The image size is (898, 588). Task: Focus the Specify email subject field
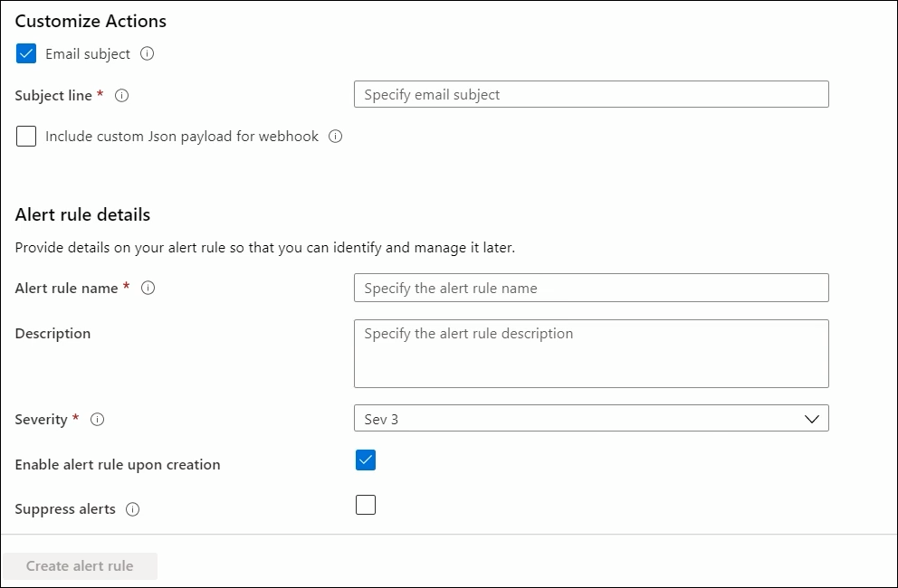click(591, 94)
